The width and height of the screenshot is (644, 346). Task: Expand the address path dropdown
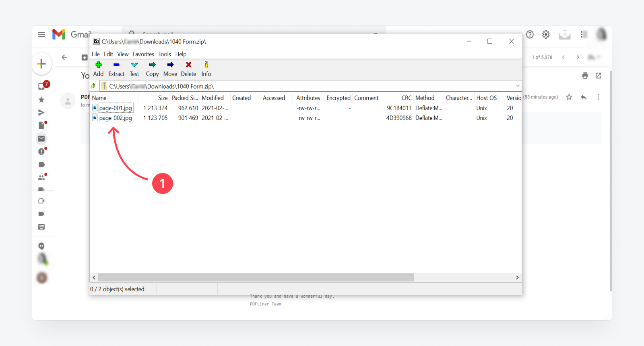point(518,86)
